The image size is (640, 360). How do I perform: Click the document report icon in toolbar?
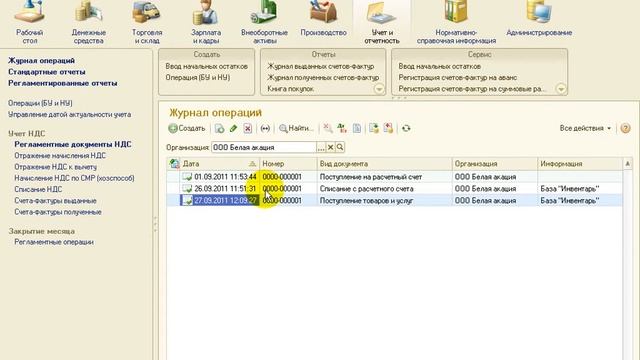coord(357,129)
